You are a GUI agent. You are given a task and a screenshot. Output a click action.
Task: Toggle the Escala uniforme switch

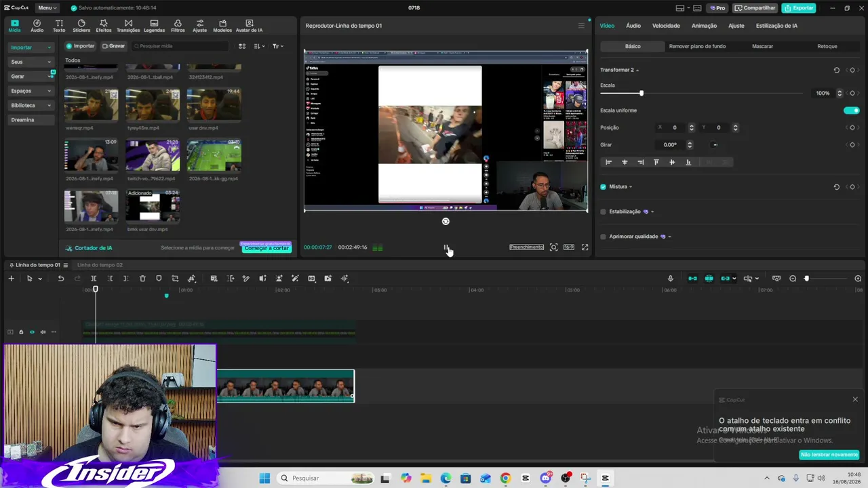[x=851, y=110]
